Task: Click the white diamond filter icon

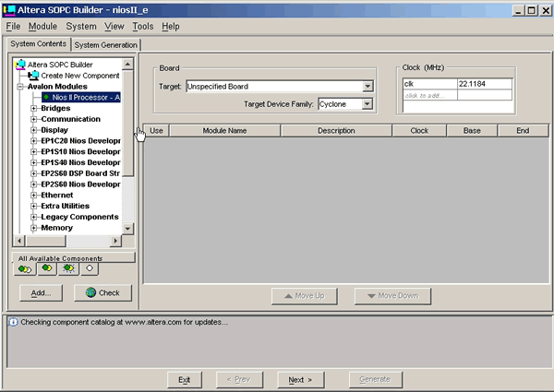Action: tap(90, 269)
